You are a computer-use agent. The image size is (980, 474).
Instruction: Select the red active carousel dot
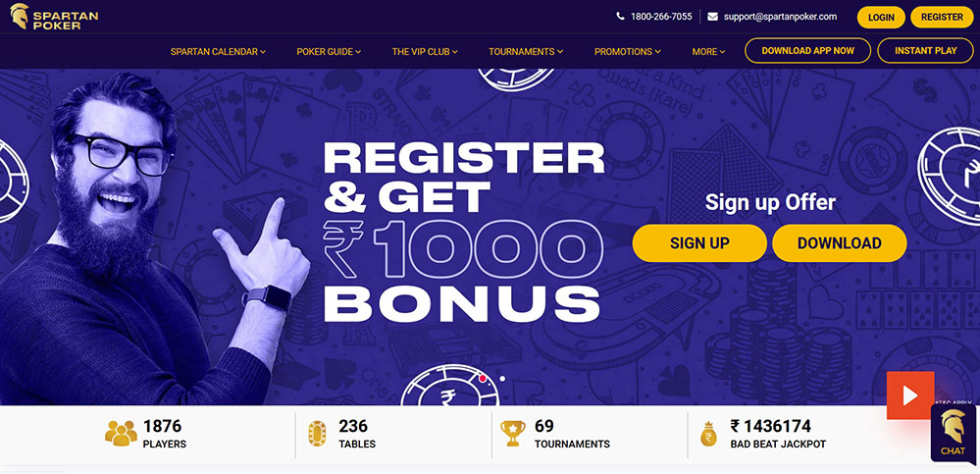click(x=483, y=379)
